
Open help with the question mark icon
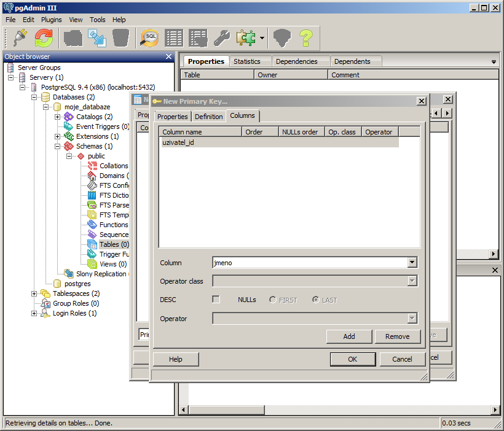pos(306,38)
